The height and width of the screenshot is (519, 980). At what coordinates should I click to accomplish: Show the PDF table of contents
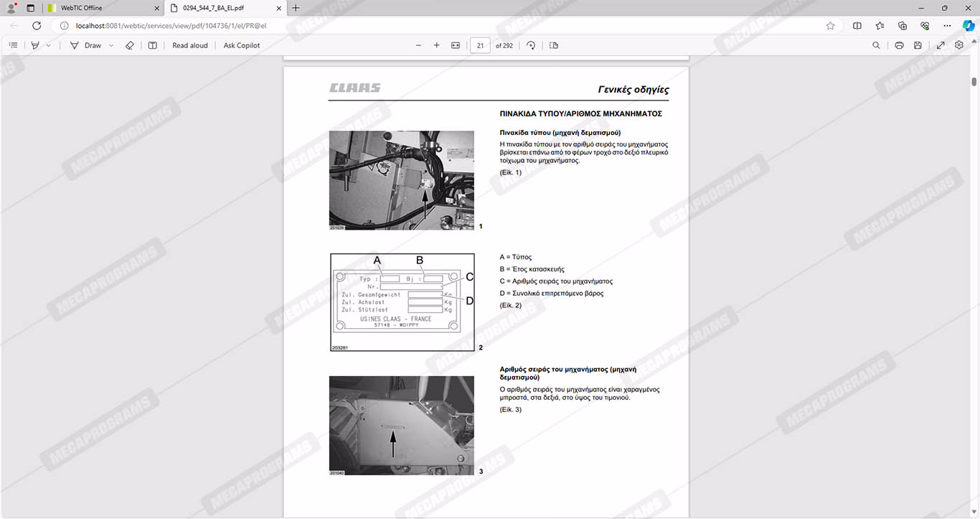13,45
